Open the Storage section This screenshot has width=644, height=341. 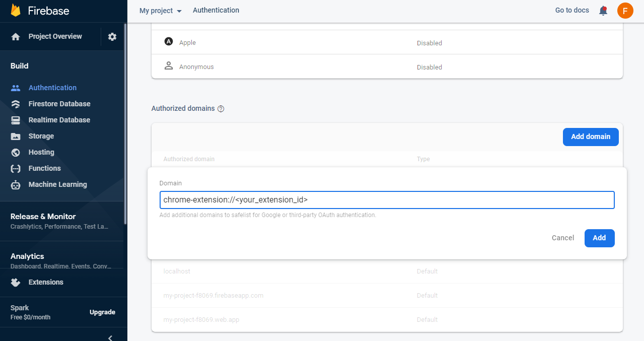[40, 136]
